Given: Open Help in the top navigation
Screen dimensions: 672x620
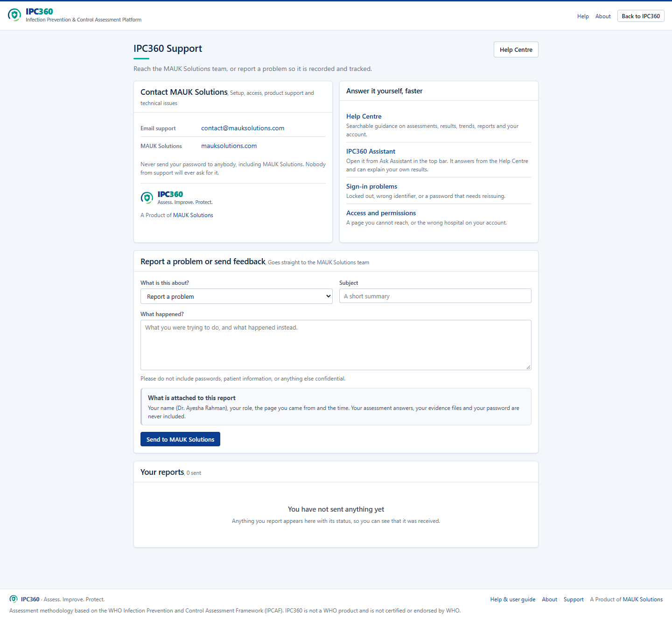Looking at the screenshot, I should coord(583,16).
